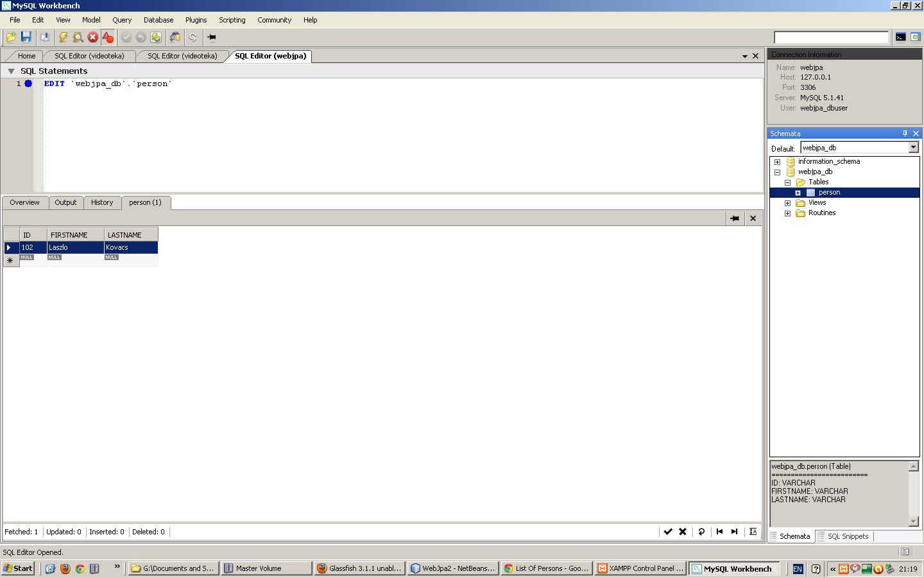Screen dimensions: 924x578
Task: Reconnect to the database server icon
Action: (x=175, y=37)
